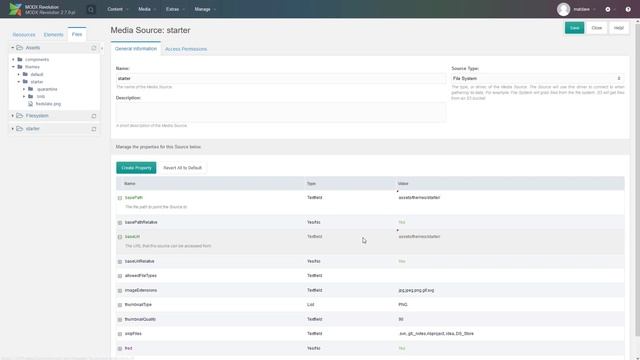Click the tools folder icon
This screenshot has width=640, height=360.
pyautogui.click(x=31, y=96)
